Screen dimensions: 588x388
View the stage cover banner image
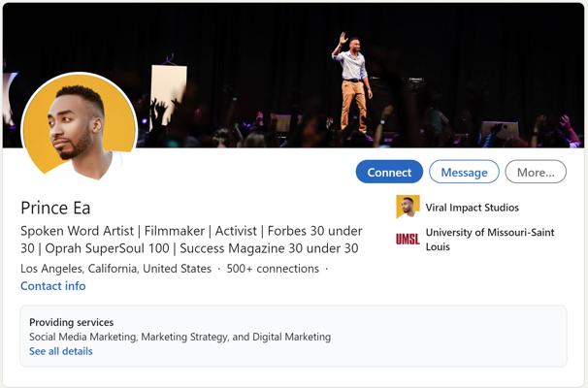pos(243,58)
